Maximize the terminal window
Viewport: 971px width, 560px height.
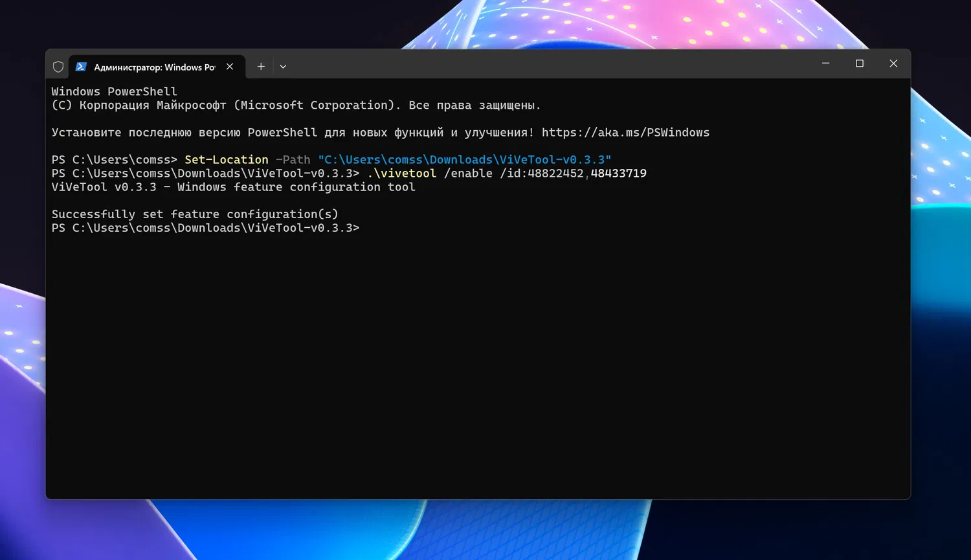click(x=860, y=63)
